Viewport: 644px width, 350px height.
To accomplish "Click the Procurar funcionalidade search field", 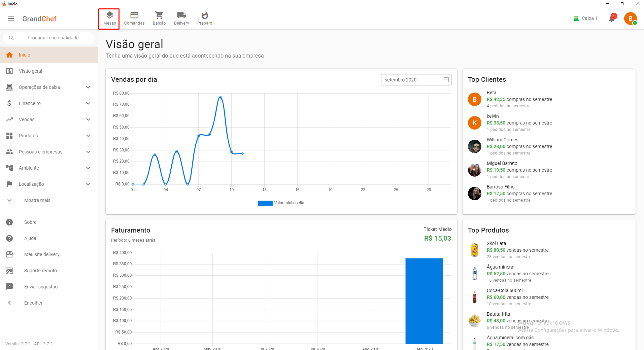I will (x=53, y=38).
